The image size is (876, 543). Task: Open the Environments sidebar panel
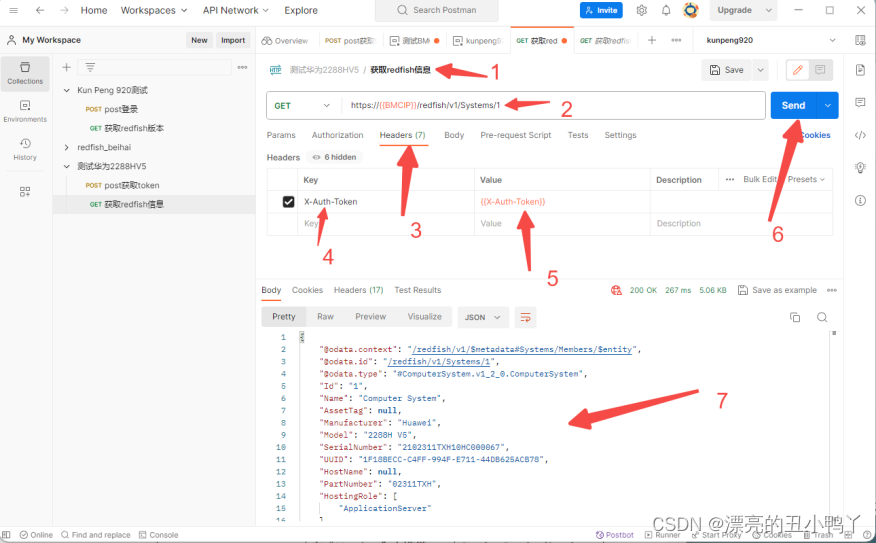[25, 110]
